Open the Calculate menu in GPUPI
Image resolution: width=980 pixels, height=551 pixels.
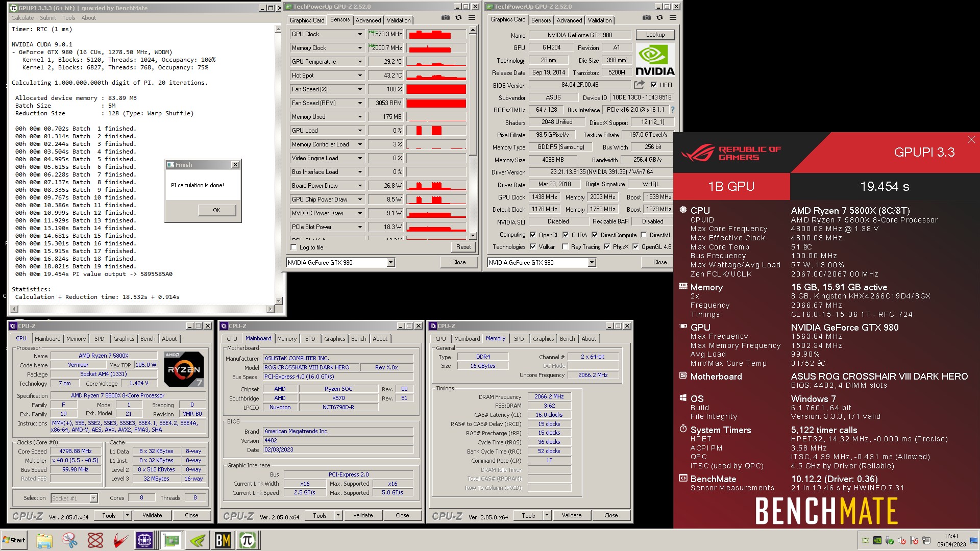click(22, 18)
